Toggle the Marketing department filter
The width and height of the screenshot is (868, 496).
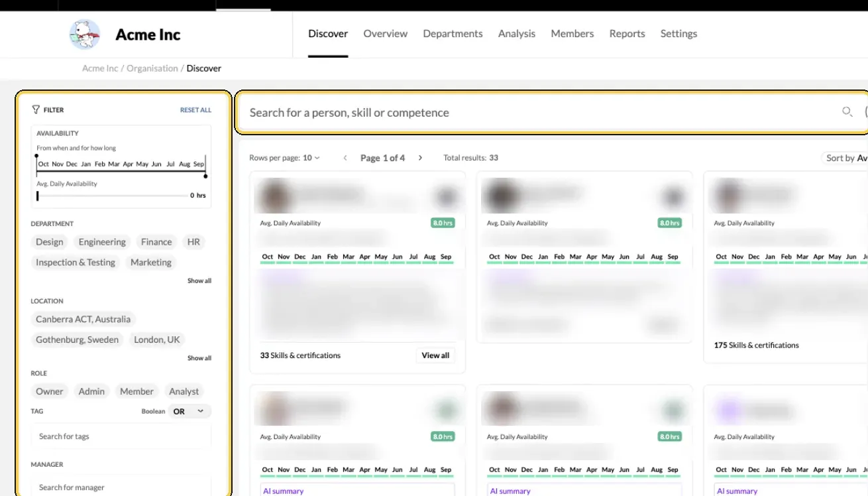(x=151, y=263)
